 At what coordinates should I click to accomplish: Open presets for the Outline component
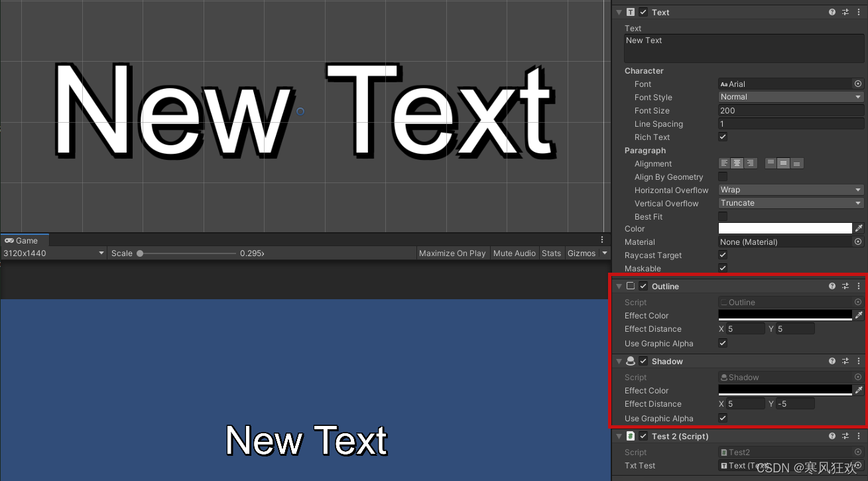tap(845, 286)
